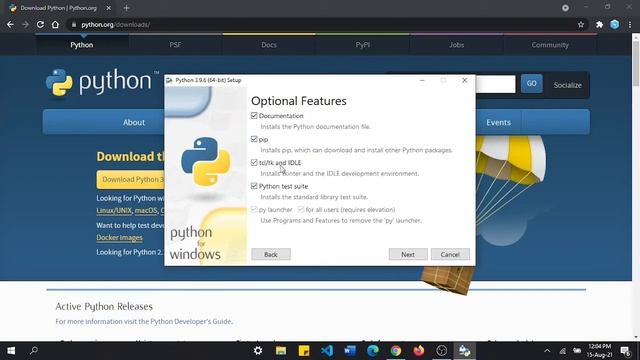Select the Community top navigation tab

(550, 45)
